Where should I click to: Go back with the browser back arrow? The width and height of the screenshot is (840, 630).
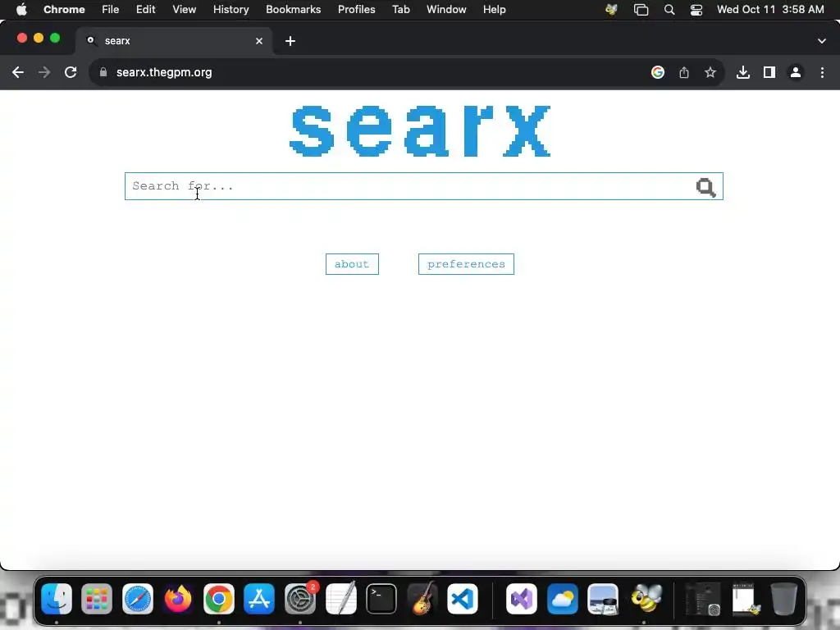pyautogui.click(x=18, y=72)
